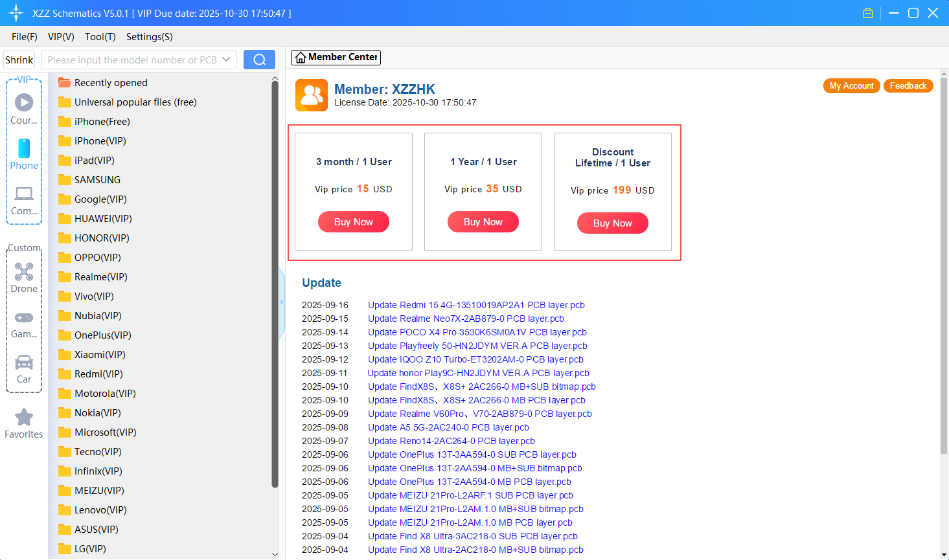
Task: Open the MEIZU(VIP) folder
Action: pyautogui.click(x=91, y=491)
